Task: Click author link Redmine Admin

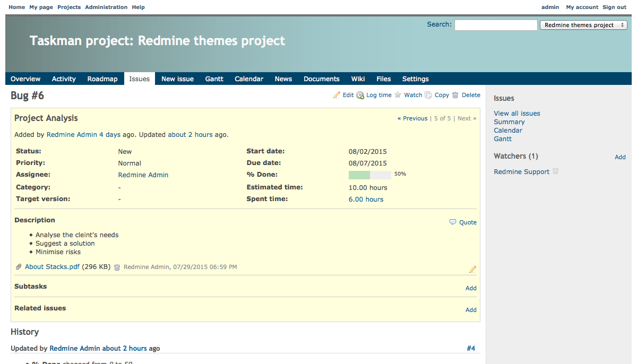Action: pos(72,135)
